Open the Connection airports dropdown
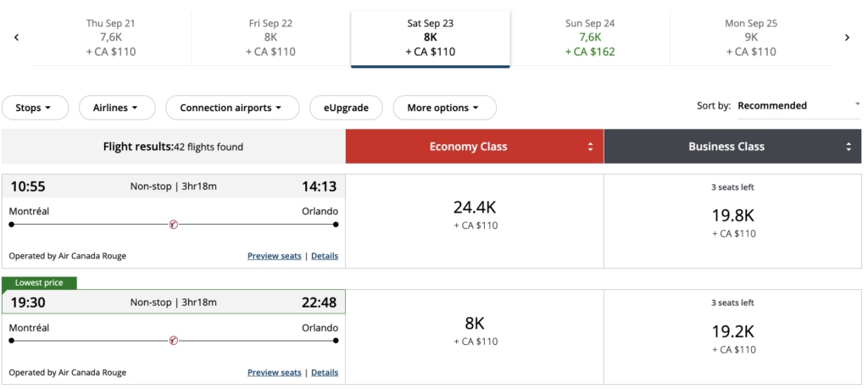Viewport: 868px width, 389px height. coord(232,108)
